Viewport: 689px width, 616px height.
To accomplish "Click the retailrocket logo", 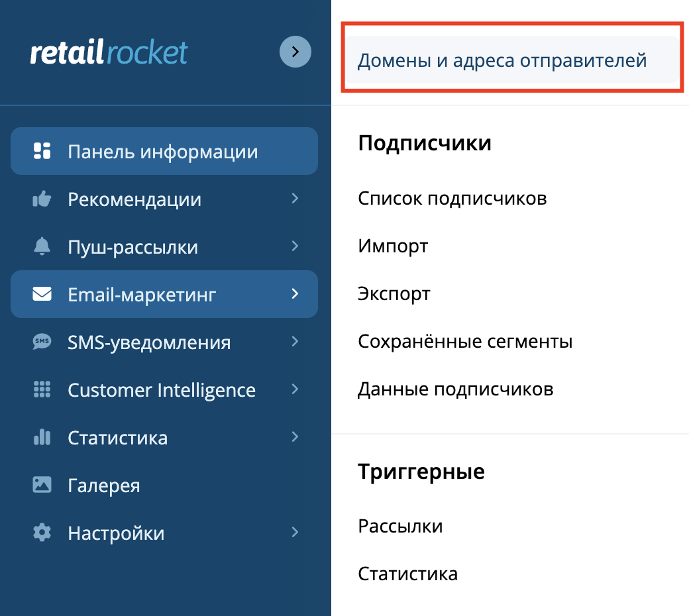I will 109,52.
